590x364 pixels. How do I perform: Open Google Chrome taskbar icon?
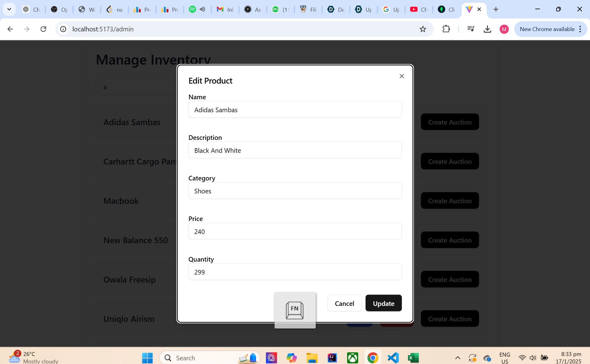[x=373, y=358]
